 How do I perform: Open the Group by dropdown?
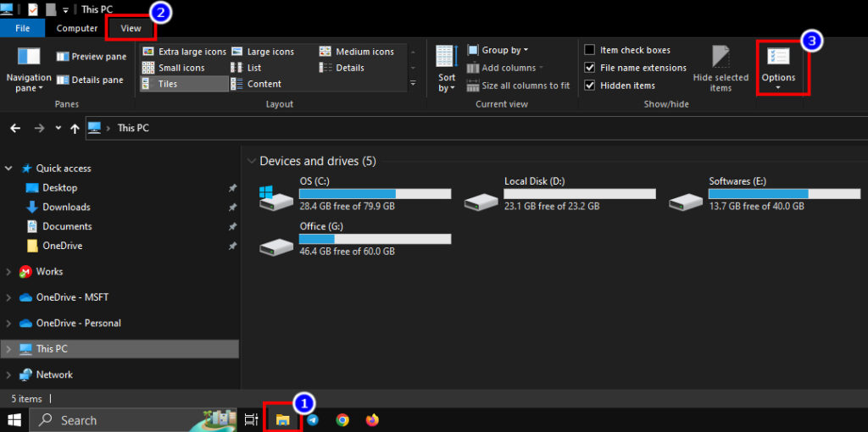click(x=498, y=50)
